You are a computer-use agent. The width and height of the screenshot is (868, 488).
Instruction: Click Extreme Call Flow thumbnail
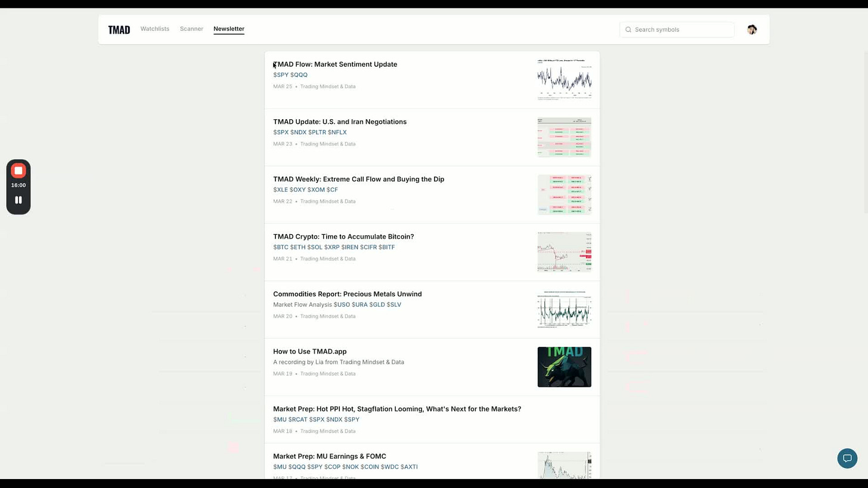(x=564, y=195)
